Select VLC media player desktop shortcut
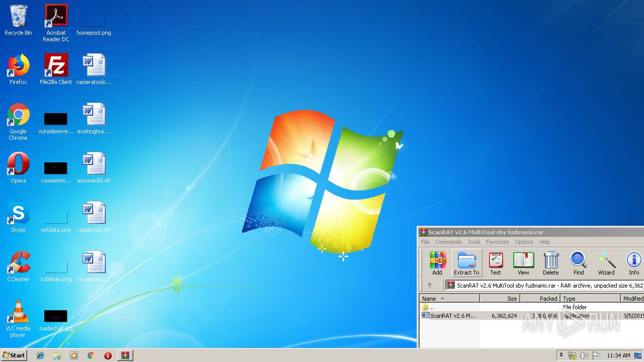Screen dimensions: 644x362 coord(18,319)
